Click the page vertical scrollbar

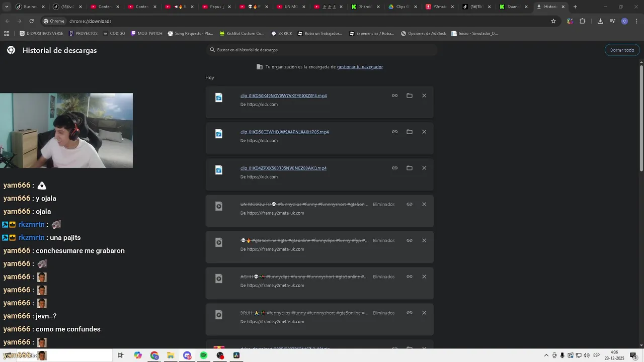tap(641, 118)
